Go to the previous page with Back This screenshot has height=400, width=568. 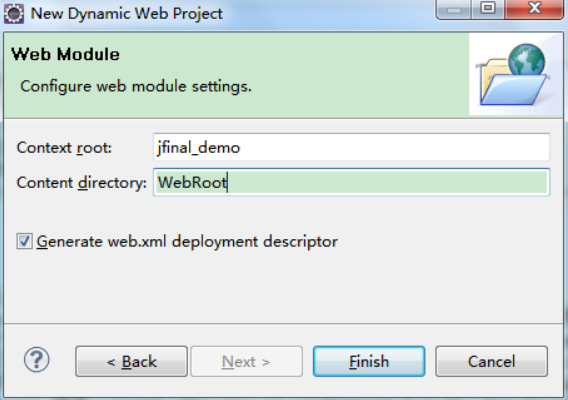pyautogui.click(x=131, y=361)
